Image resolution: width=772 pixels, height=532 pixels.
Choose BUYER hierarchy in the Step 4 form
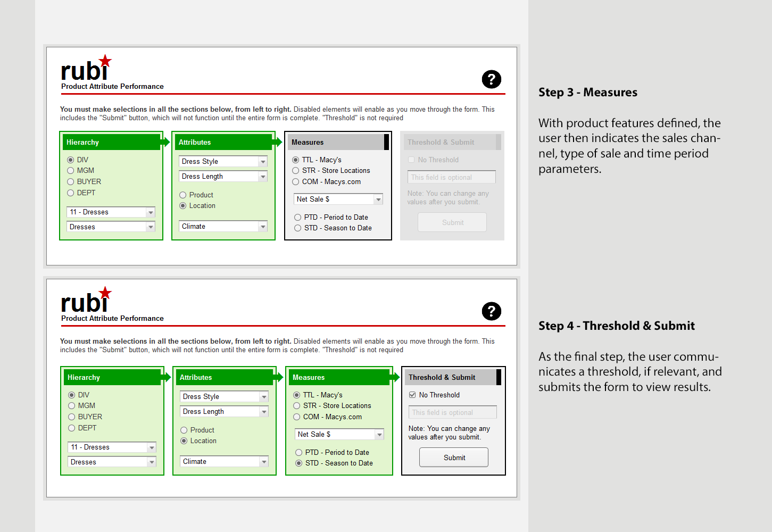[71, 417]
